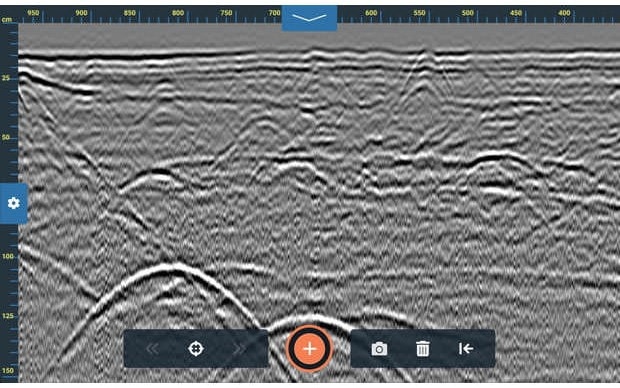The image size is (620, 388).
Task: Take a snapshot with the camera icon
Action: pos(379,349)
